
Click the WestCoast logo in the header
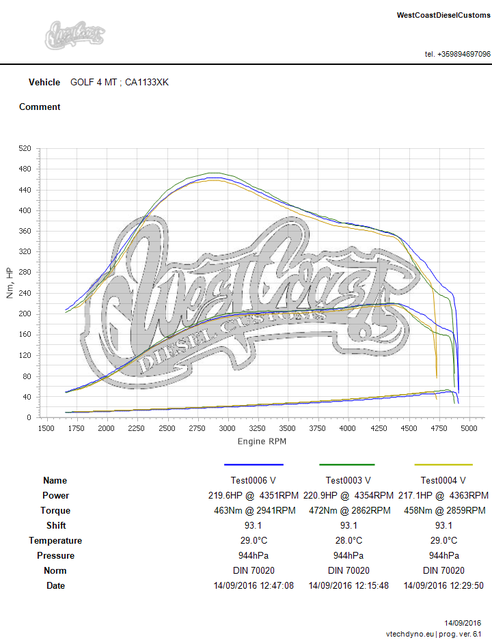75,35
